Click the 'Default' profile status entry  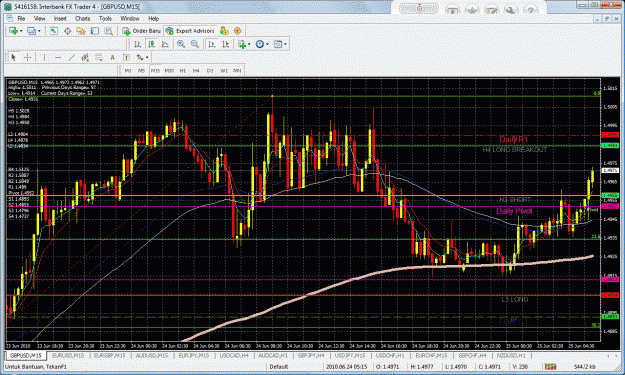pos(278,367)
